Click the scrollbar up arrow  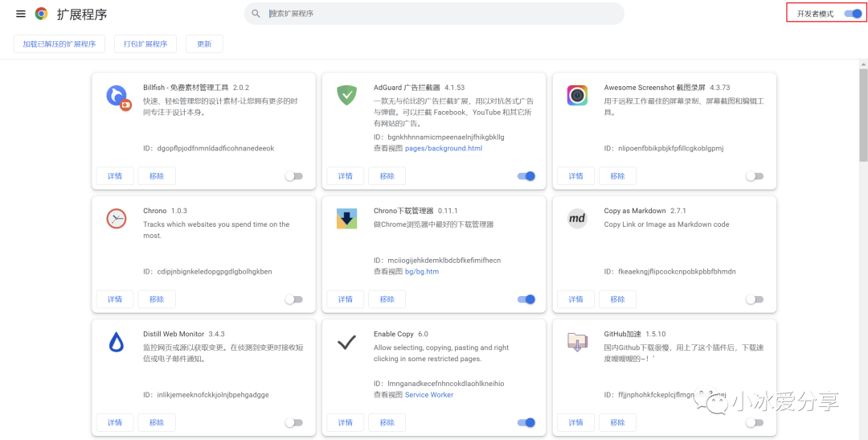(x=863, y=64)
